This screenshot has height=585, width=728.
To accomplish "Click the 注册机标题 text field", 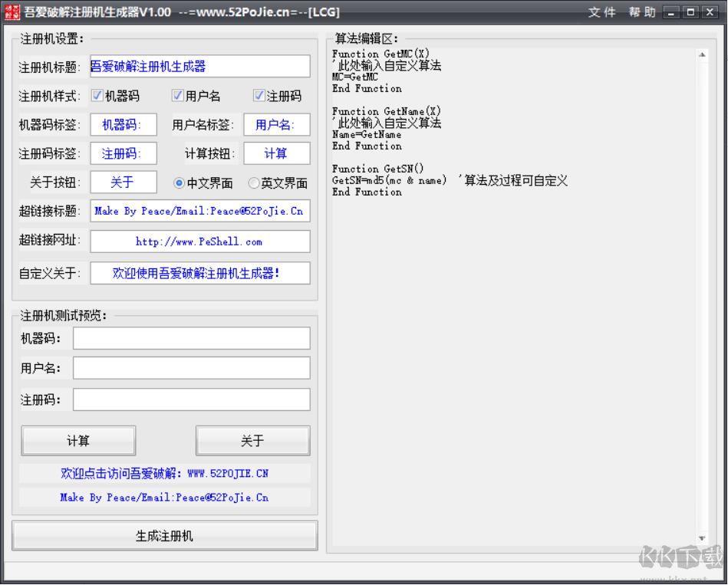I will [x=199, y=67].
